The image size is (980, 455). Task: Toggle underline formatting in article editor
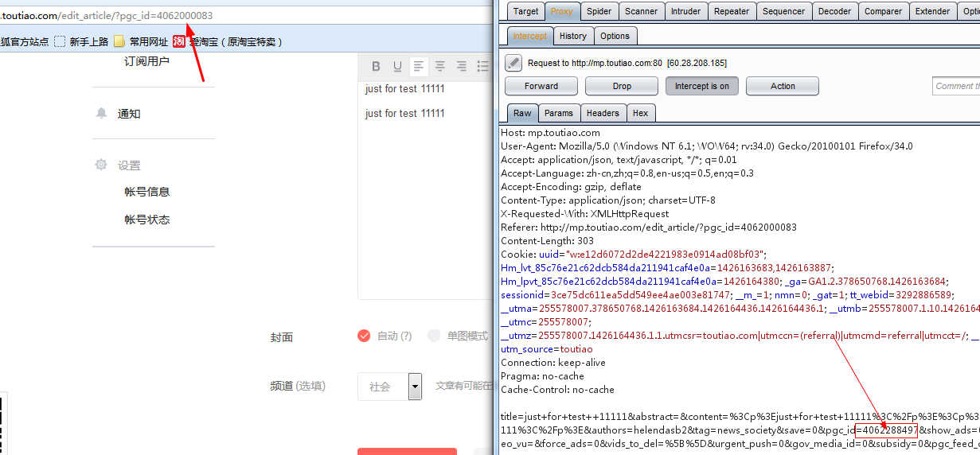(x=397, y=66)
